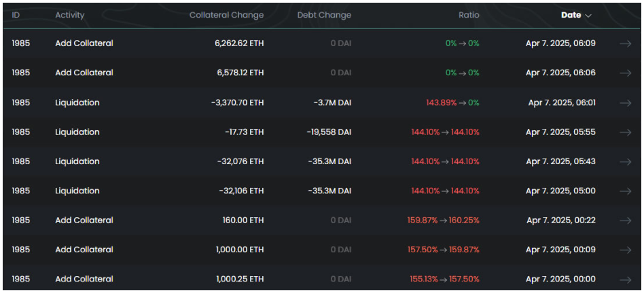Image resolution: width=644 pixels, height=293 pixels.
Task: Click the arrow beside Apr 7, 05:00
Action: pos(625,191)
